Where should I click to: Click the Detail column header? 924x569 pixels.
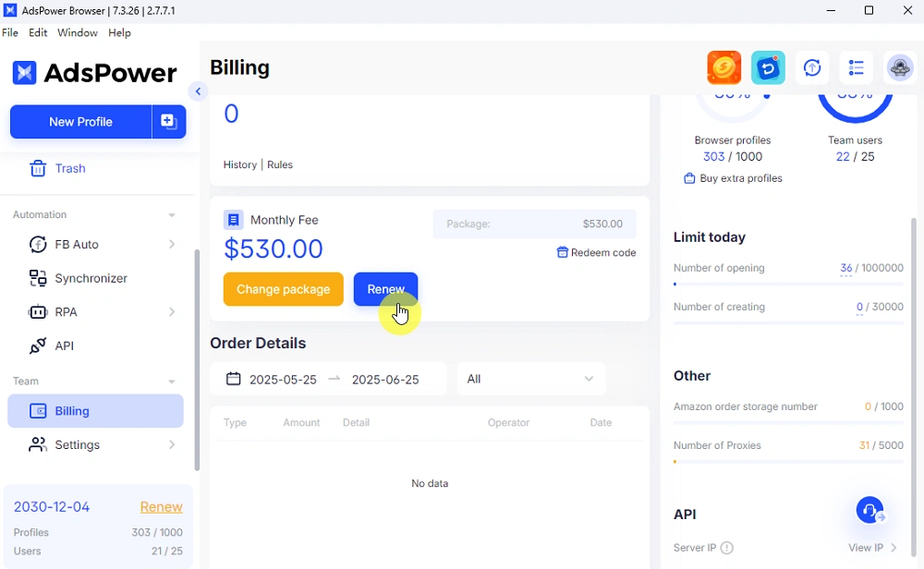click(356, 423)
